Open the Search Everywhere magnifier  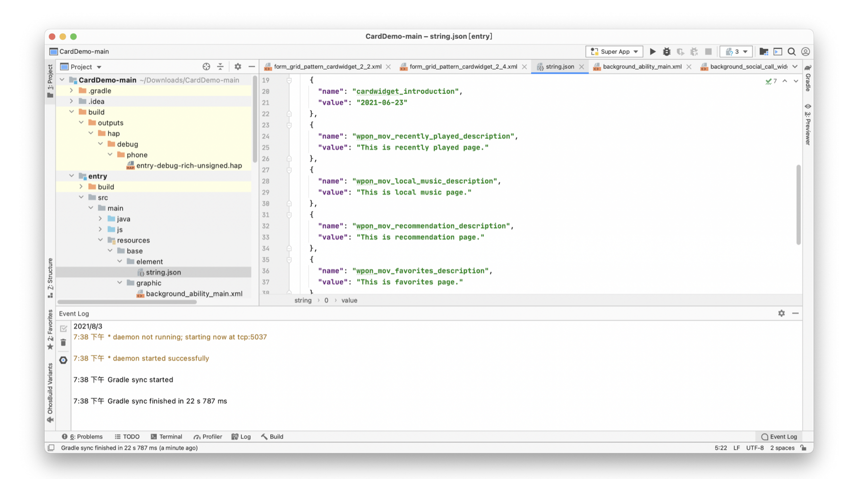pos(792,51)
